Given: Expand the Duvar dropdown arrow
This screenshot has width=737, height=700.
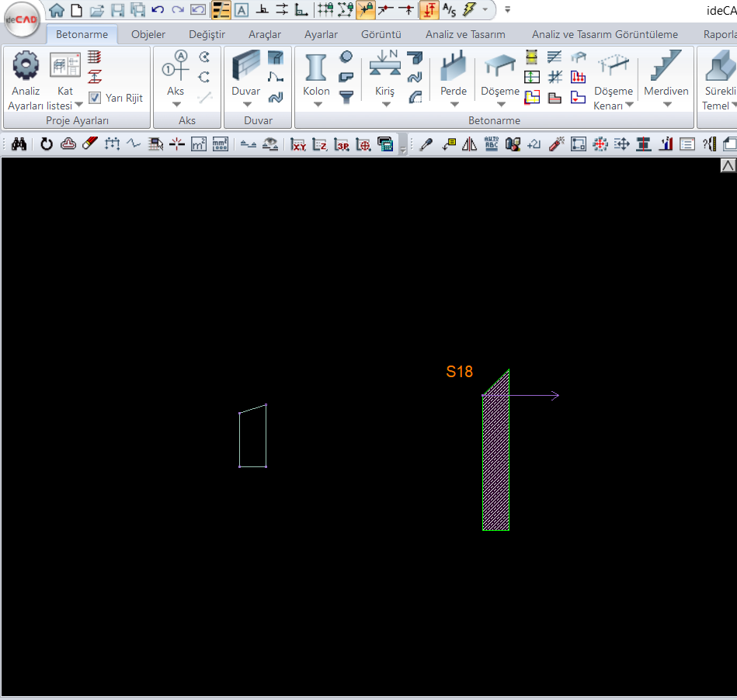Looking at the screenshot, I should click(246, 105).
